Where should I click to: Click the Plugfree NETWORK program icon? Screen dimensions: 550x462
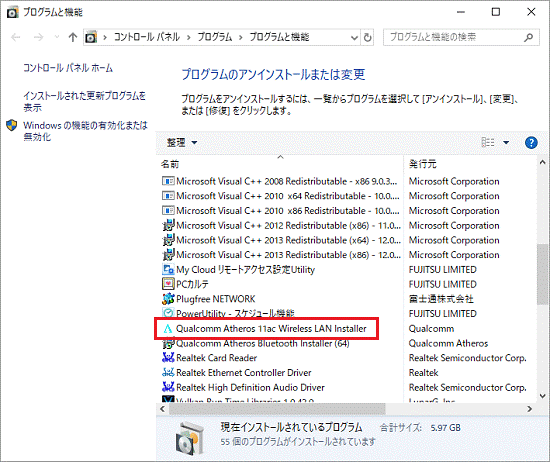168,299
